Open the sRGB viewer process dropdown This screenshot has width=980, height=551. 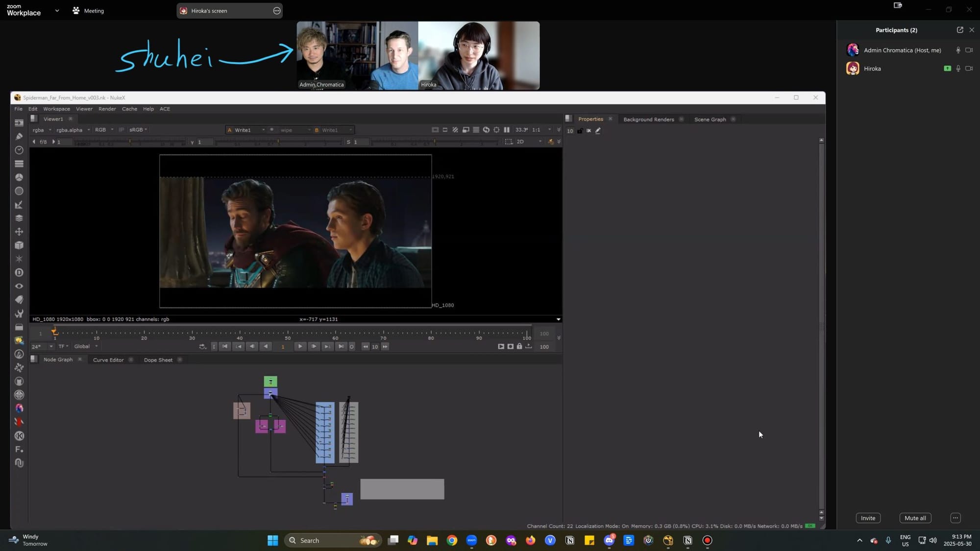138,130
